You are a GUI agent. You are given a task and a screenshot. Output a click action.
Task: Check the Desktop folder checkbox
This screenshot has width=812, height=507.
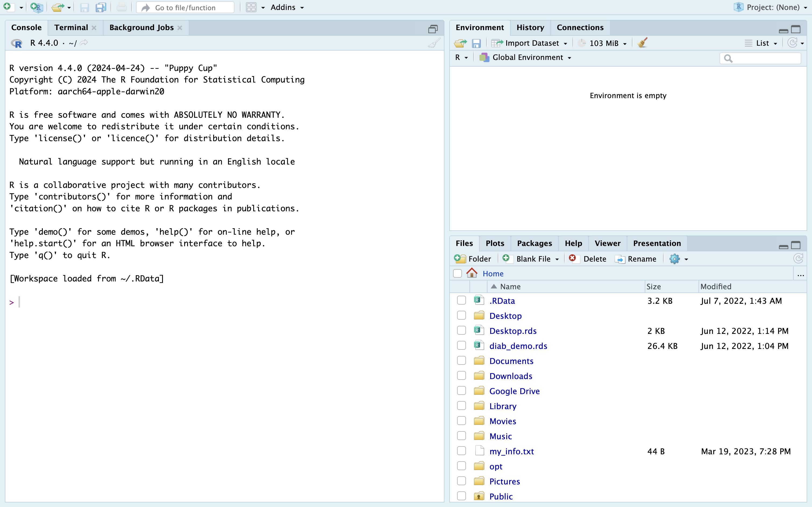(x=461, y=315)
